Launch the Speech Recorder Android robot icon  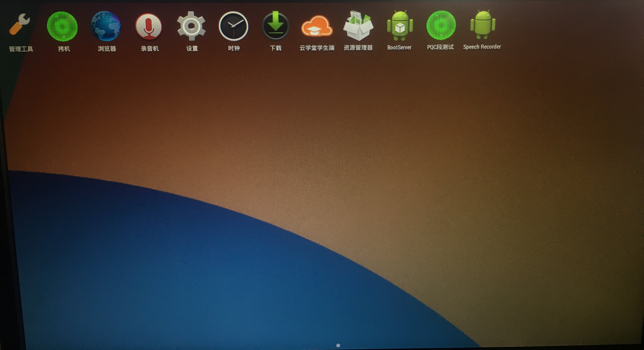483,25
